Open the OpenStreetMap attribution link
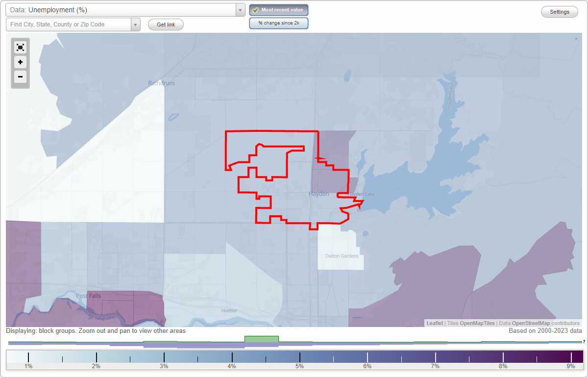The image size is (588, 378). tap(531, 323)
